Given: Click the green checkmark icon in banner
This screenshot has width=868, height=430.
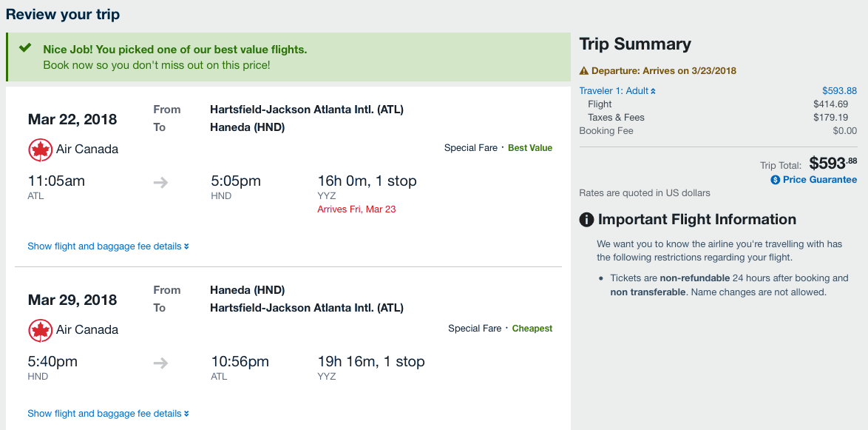Looking at the screenshot, I should pyautogui.click(x=25, y=48).
